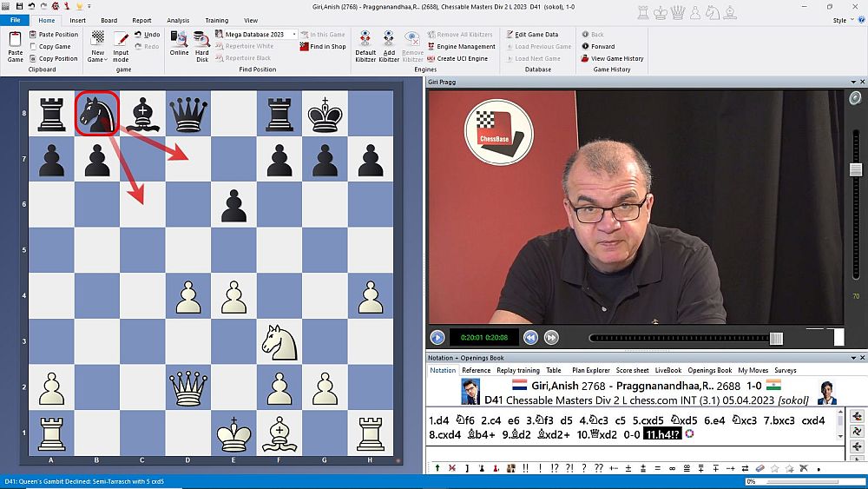Viewport: 868px width, 489px height.
Task: Click the Engine Management button
Action: tap(461, 47)
